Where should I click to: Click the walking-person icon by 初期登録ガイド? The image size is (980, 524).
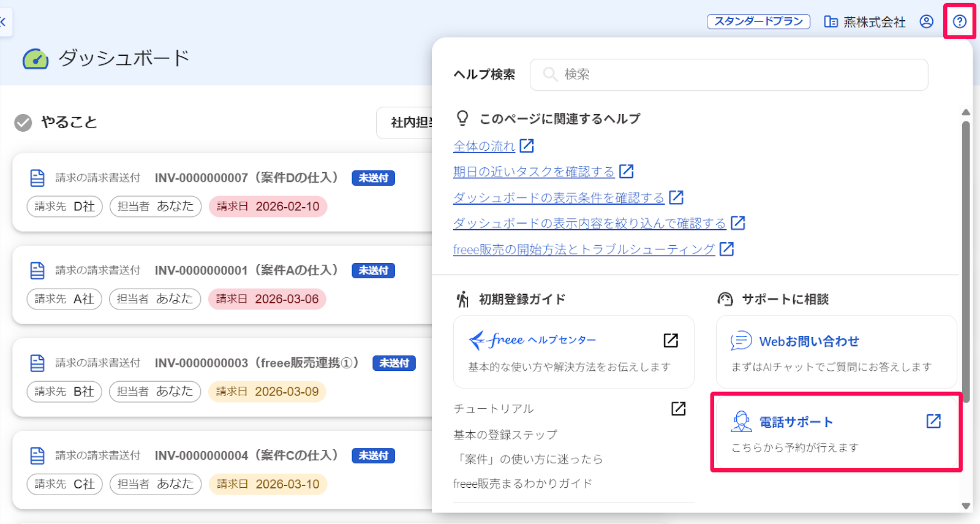[x=462, y=299]
